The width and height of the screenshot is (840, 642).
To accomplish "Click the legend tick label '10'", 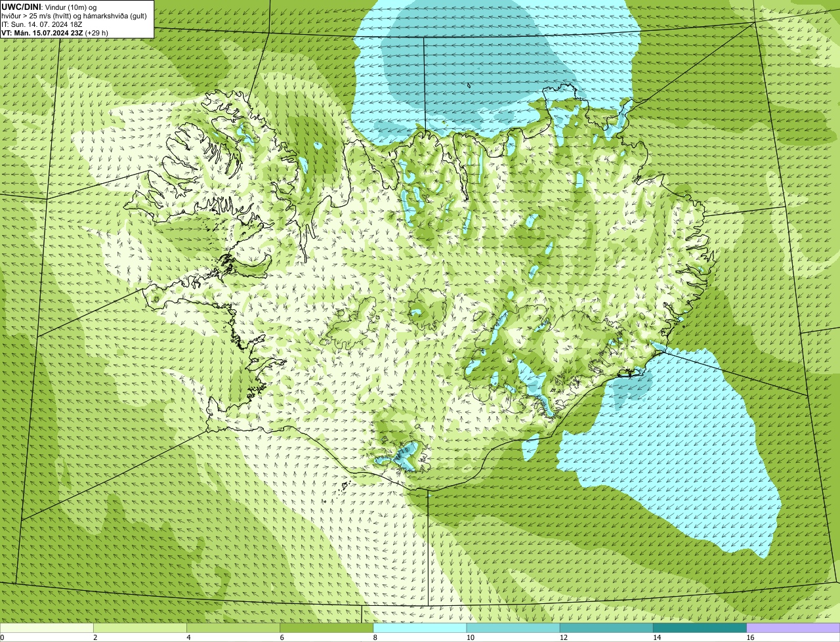I will pyautogui.click(x=471, y=637).
